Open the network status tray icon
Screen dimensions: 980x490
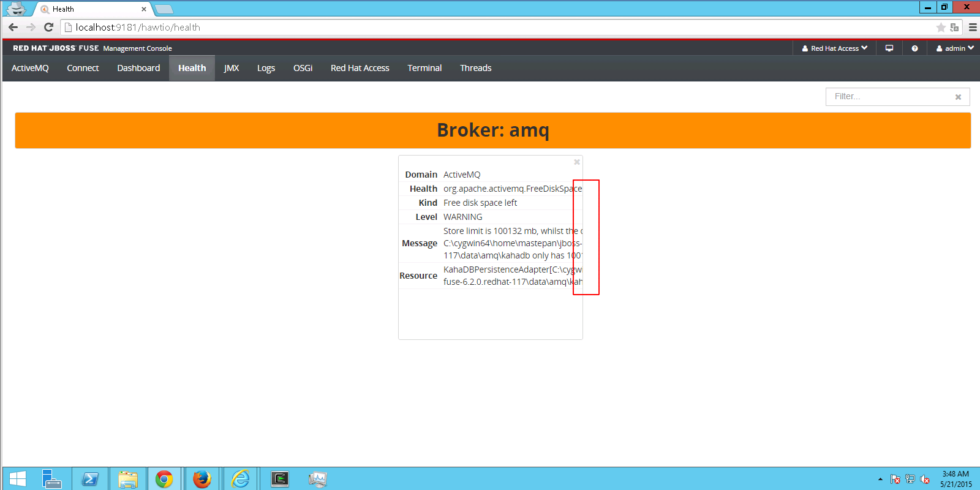pyautogui.click(x=910, y=479)
